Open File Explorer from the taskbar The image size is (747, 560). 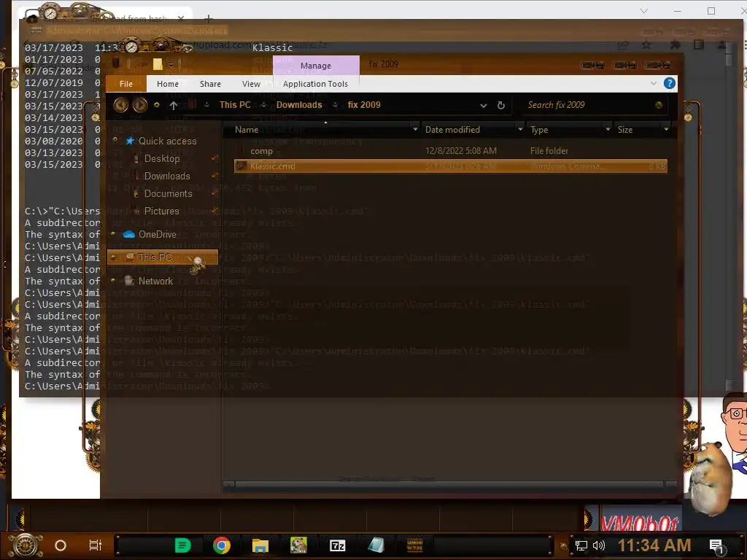pyautogui.click(x=260, y=545)
